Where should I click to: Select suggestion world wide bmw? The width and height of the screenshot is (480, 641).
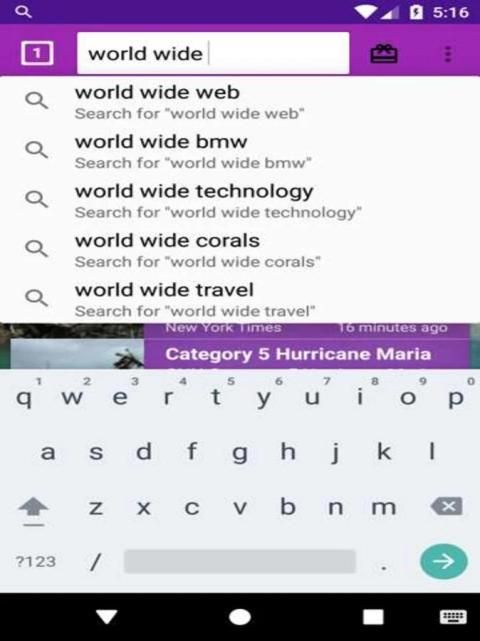[x=240, y=151]
